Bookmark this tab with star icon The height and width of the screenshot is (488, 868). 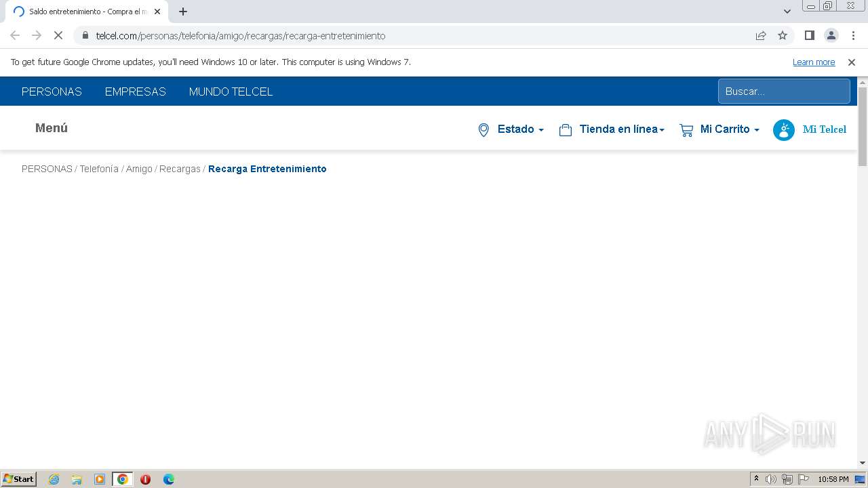coord(783,35)
